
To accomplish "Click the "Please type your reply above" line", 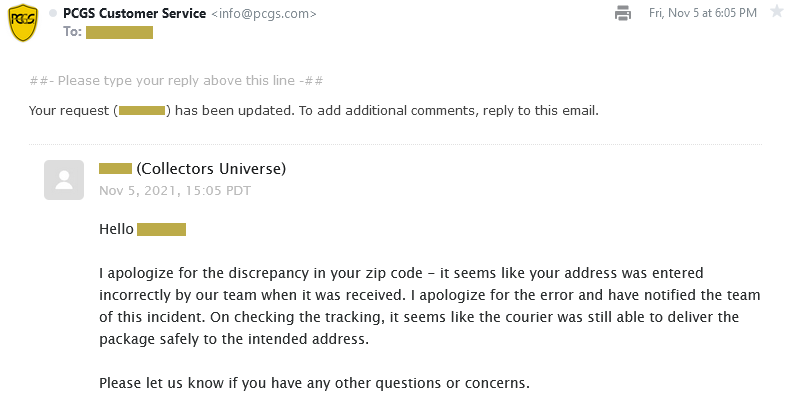I will pos(175,81).
